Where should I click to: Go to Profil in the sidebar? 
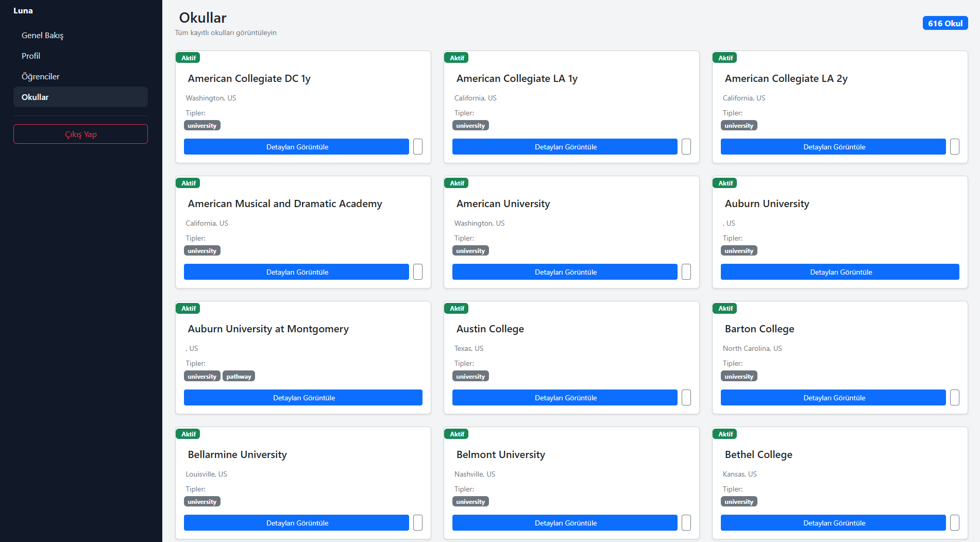[80, 56]
